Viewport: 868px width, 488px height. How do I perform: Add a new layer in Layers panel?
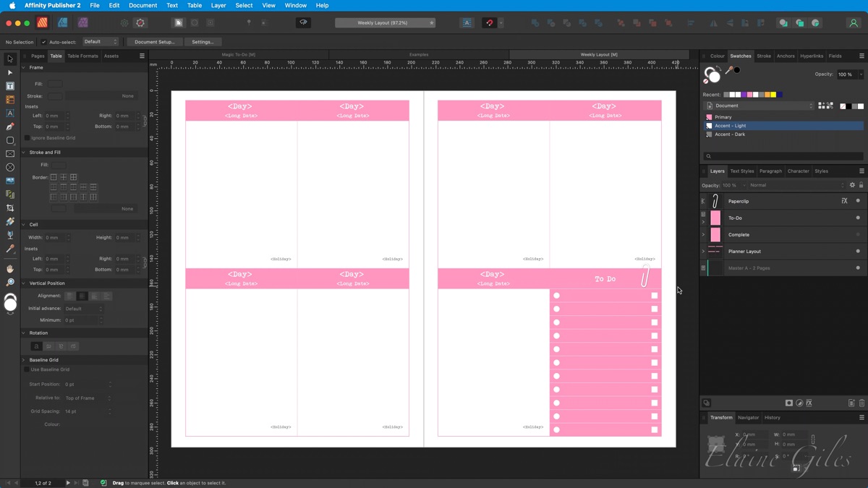[x=851, y=403]
